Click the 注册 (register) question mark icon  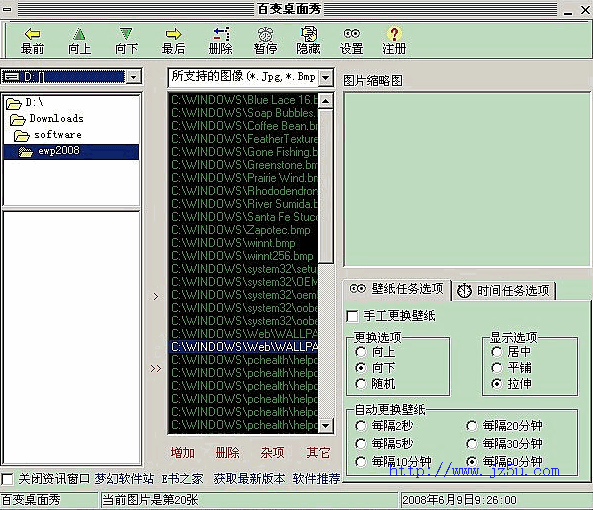click(x=394, y=34)
